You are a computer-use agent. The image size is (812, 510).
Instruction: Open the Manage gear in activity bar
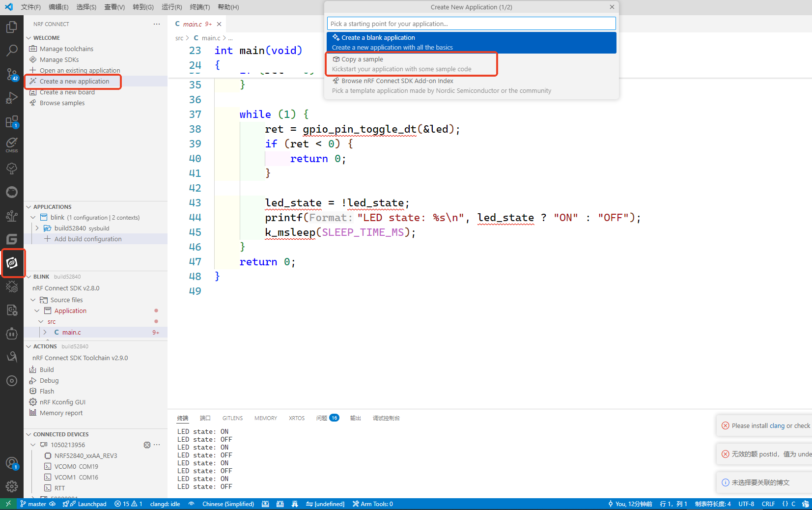pyautogui.click(x=12, y=486)
